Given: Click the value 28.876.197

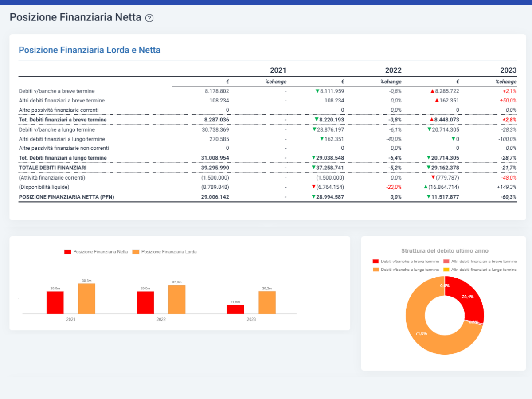Looking at the screenshot, I should pos(330,130).
